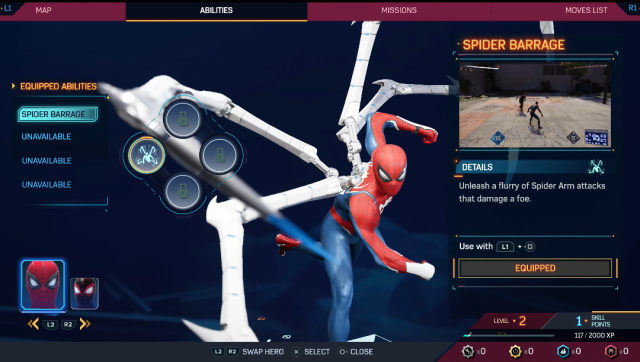The width and height of the screenshot is (640, 362).
Task: Click the Equipped button
Action: click(x=535, y=268)
